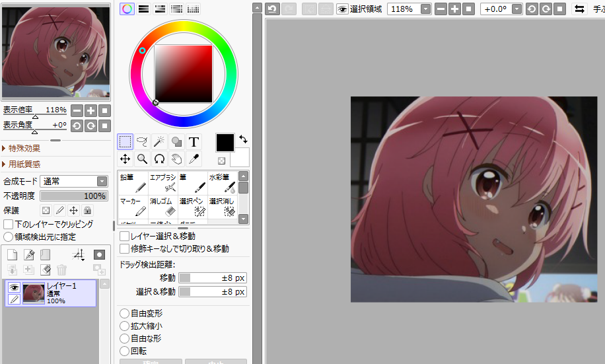The height and width of the screenshot is (364, 605).
Task: Select 自由変形 radio button
Action: [x=124, y=313]
